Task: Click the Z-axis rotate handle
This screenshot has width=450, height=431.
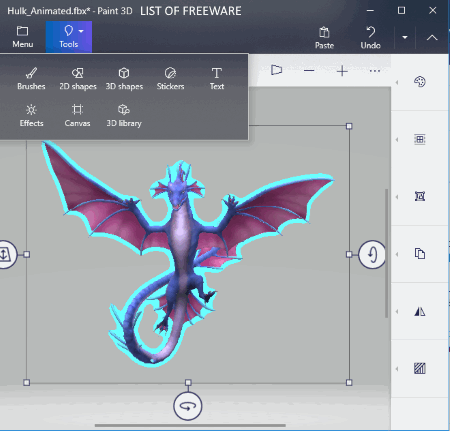Action: pyautogui.click(x=372, y=254)
